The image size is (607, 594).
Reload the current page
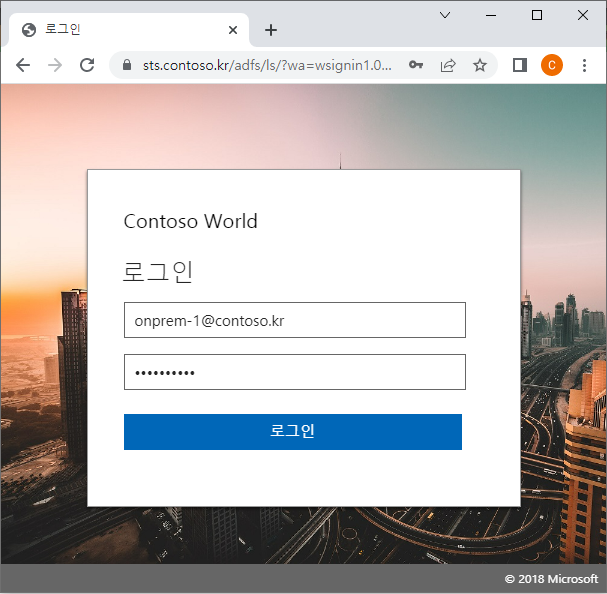click(x=87, y=65)
